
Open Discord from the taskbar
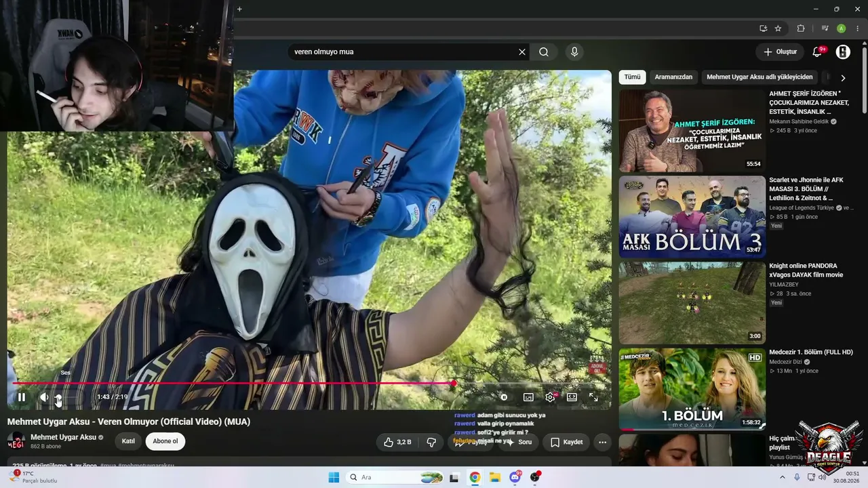[515, 477]
